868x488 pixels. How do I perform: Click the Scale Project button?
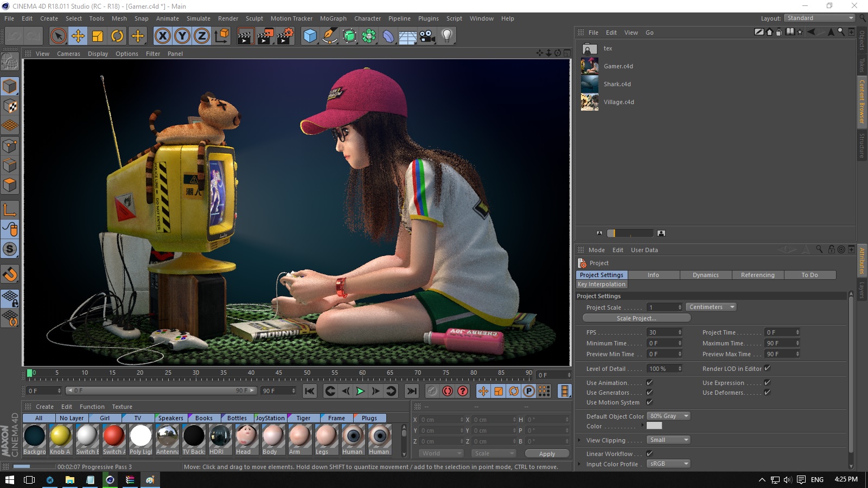point(636,318)
